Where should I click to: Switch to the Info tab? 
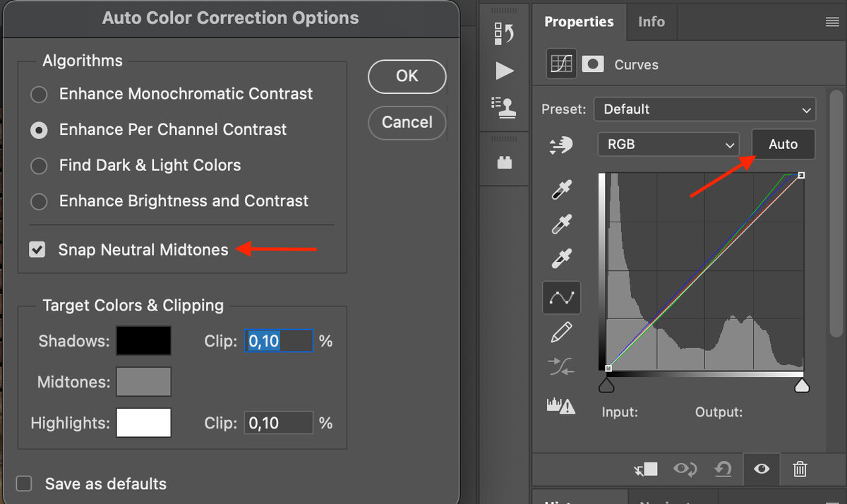(x=651, y=21)
